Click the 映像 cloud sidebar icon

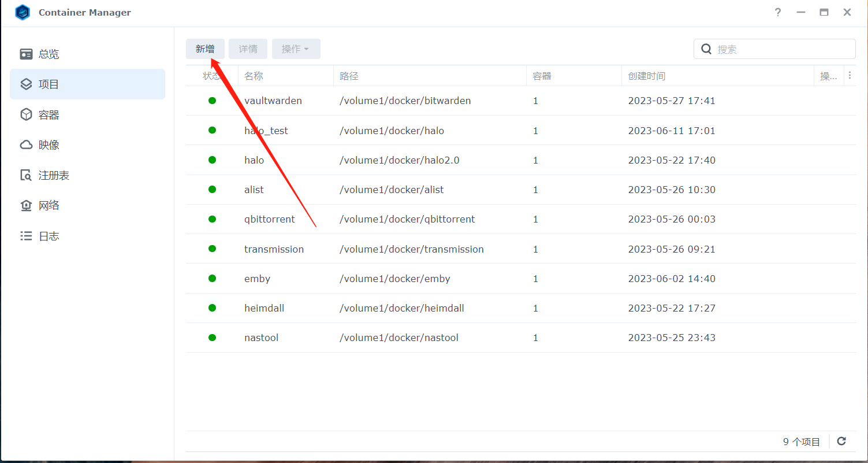[x=26, y=145]
